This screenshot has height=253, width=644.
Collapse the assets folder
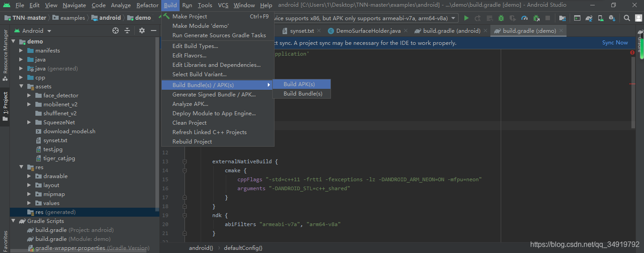click(21, 86)
